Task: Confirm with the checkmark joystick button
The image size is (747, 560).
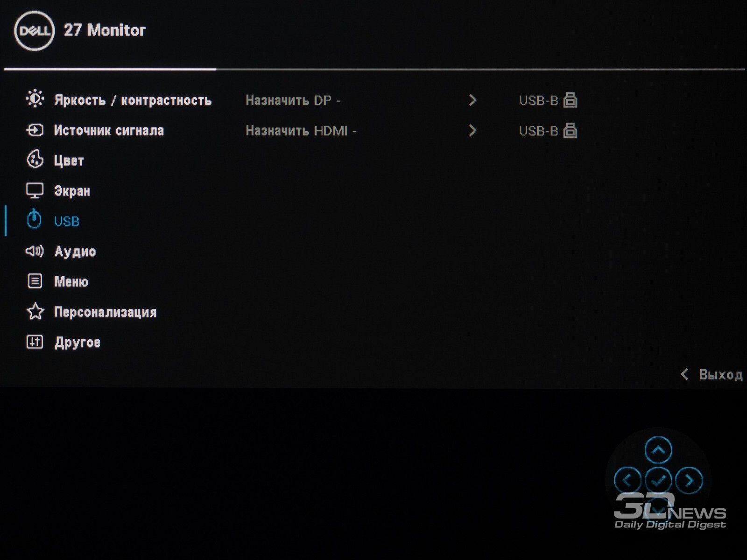Action: (658, 480)
